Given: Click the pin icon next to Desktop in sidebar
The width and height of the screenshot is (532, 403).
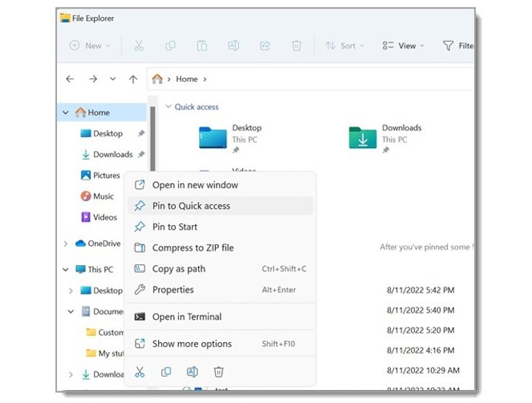Looking at the screenshot, I should pyautogui.click(x=141, y=133).
